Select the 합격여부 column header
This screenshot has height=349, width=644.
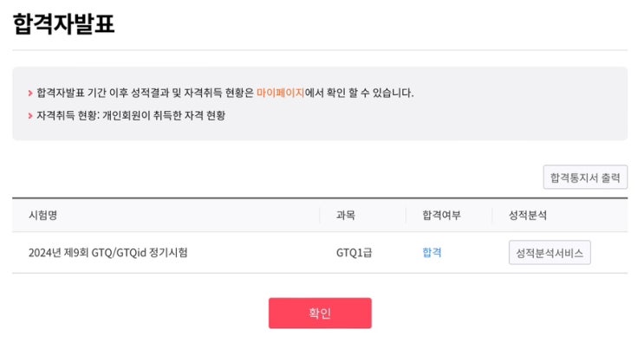pyautogui.click(x=438, y=215)
